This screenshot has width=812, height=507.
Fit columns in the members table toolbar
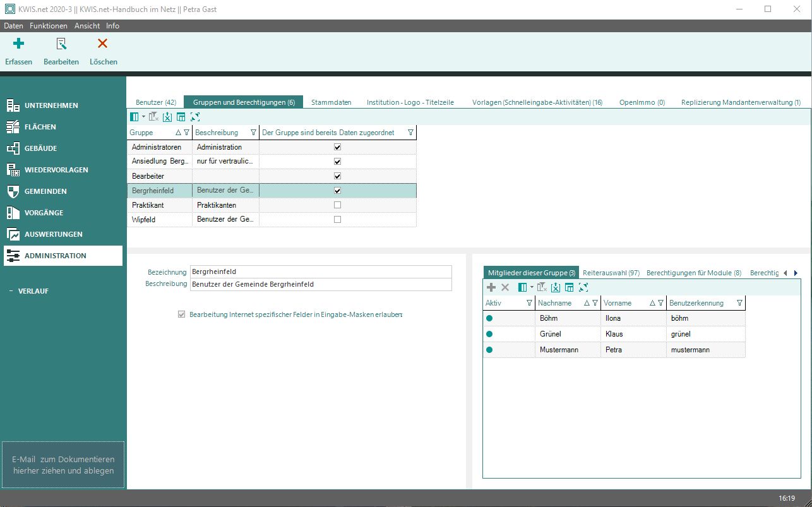tap(583, 287)
